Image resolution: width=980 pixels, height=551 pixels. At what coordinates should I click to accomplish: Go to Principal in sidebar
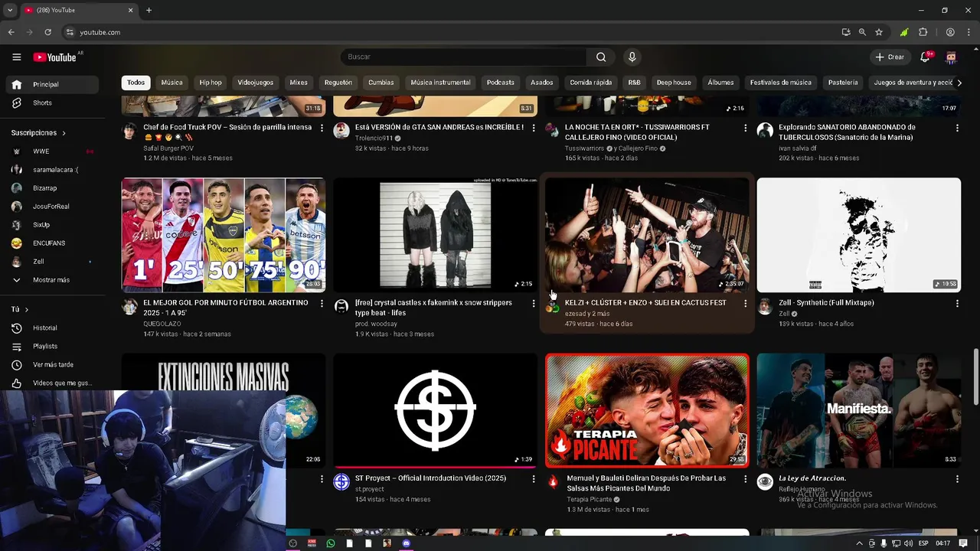pyautogui.click(x=52, y=84)
